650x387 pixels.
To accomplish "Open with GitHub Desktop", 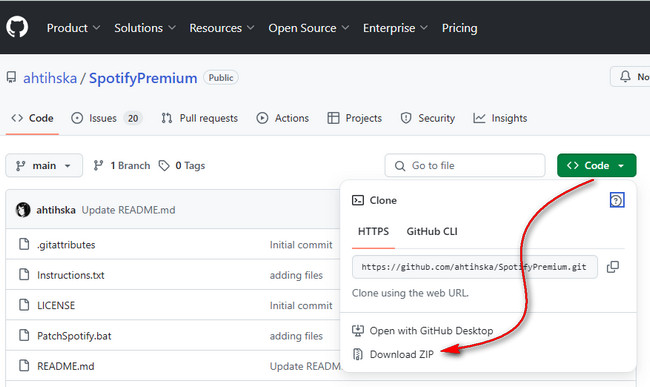I will 431,331.
